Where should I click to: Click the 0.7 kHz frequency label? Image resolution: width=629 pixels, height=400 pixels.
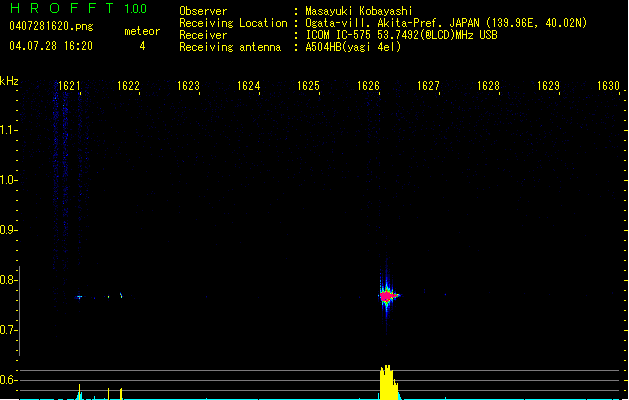[x=8, y=330]
